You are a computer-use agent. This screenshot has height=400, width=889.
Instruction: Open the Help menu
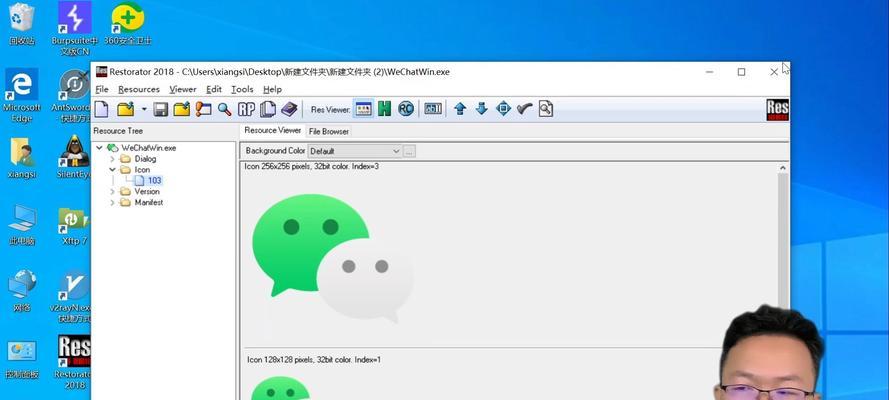click(272, 90)
